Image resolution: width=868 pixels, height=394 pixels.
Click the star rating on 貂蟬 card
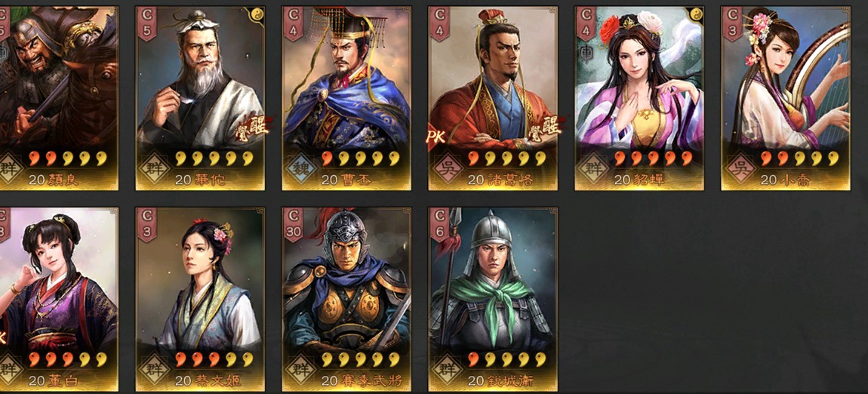(x=653, y=159)
